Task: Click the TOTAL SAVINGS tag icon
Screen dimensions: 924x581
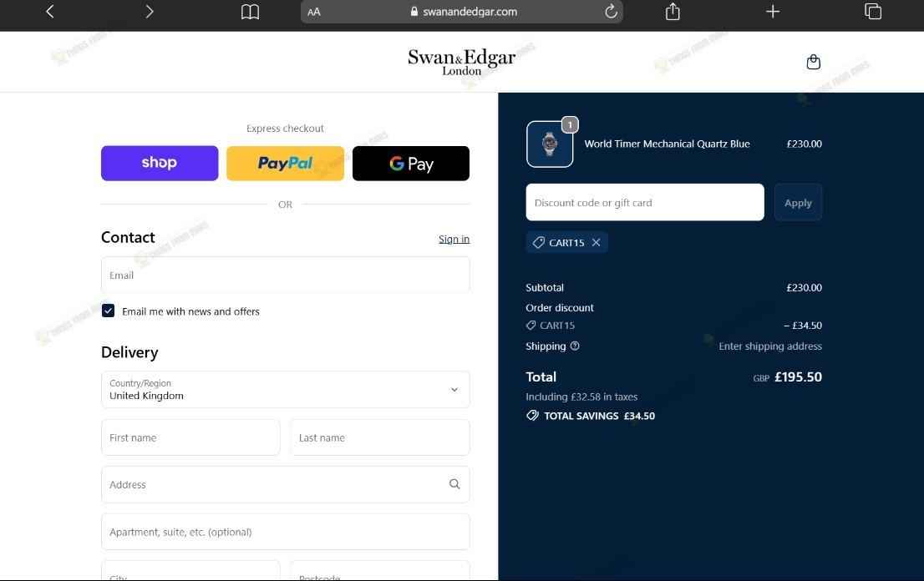Action: pos(532,416)
